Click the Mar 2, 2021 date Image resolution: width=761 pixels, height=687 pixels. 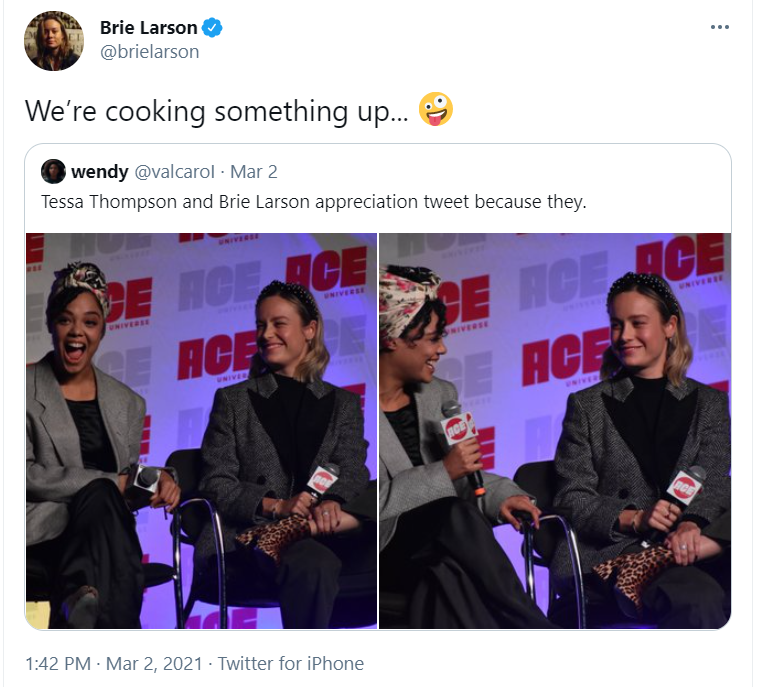pyautogui.click(x=154, y=663)
